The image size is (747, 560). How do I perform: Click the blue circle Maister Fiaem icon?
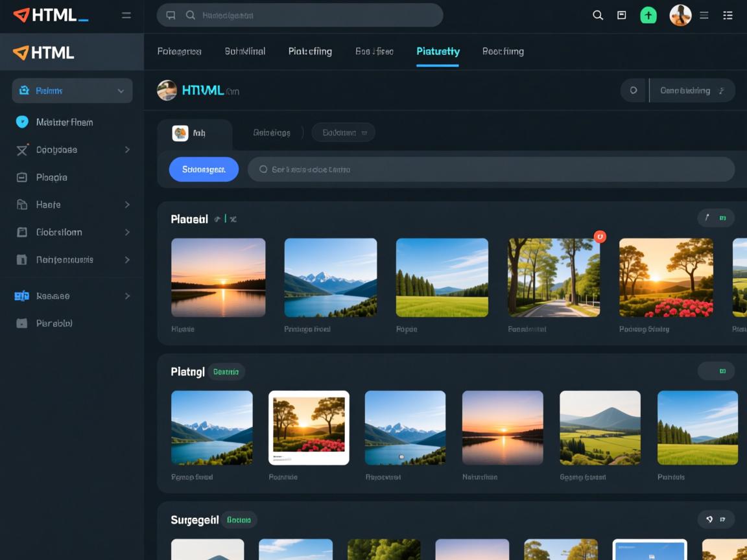click(x=22, y=122)
